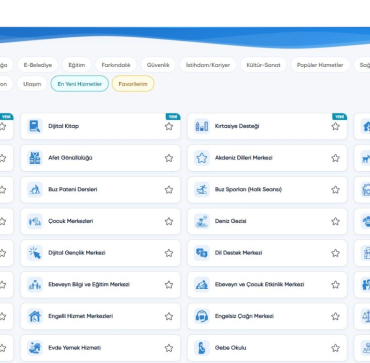Toggle star for Ebeveyn Bilgi ve Eğitim Merkezi

point(169,285)
